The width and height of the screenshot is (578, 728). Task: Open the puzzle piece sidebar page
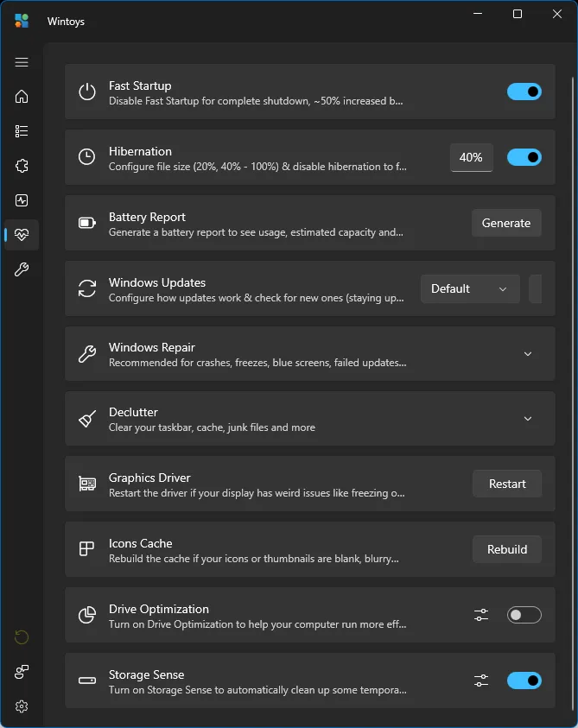[x=22, y=166]
